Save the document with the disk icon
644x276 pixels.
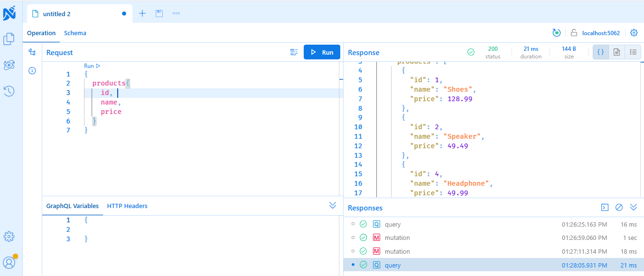point(159,13)
